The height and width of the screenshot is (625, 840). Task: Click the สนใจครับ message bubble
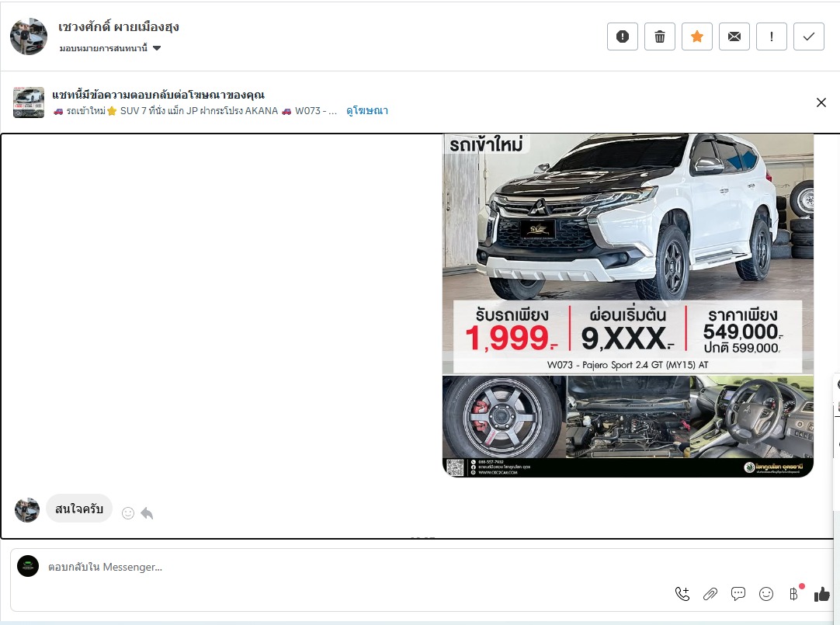(x=79, y=509)
